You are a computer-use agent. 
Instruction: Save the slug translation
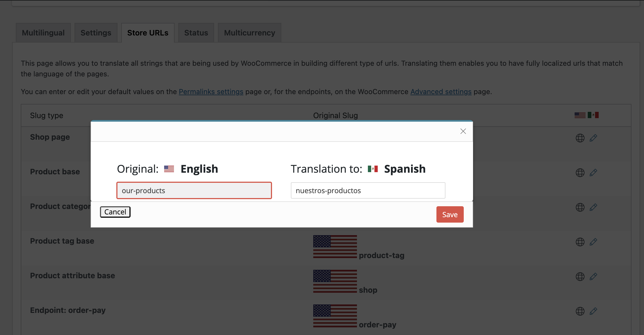(450, 214)
